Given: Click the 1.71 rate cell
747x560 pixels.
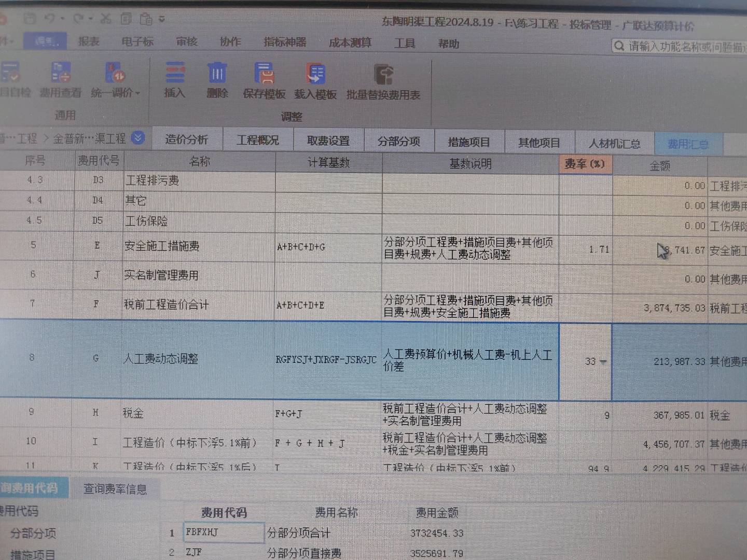Looking at the screenshot, I should [586, 249].
